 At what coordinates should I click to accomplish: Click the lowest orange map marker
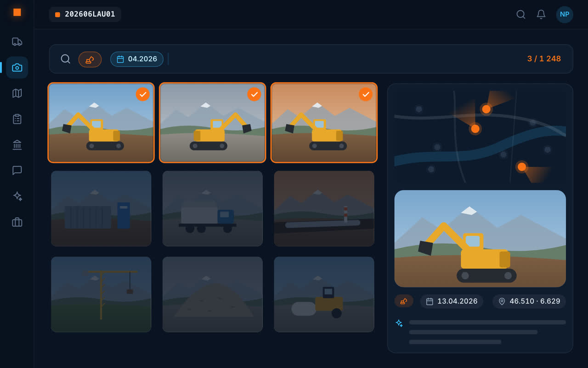click(522, 167)
